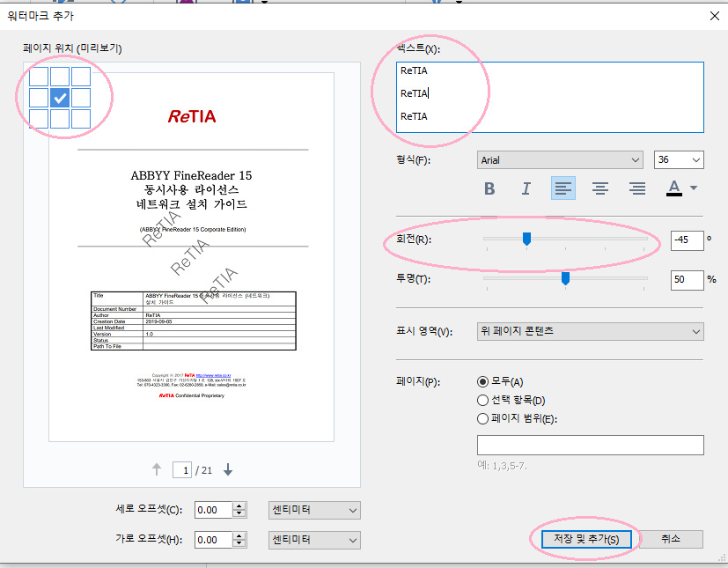Viewport: 728px width, 568px height.
Task: Select the 선택 항목(D) radio button
Action: [x=483, y=401]
